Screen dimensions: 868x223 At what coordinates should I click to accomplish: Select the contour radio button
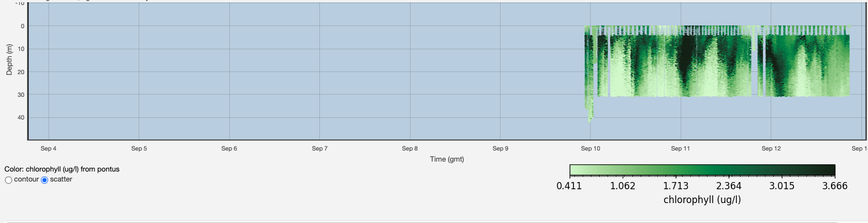point(8,180)
